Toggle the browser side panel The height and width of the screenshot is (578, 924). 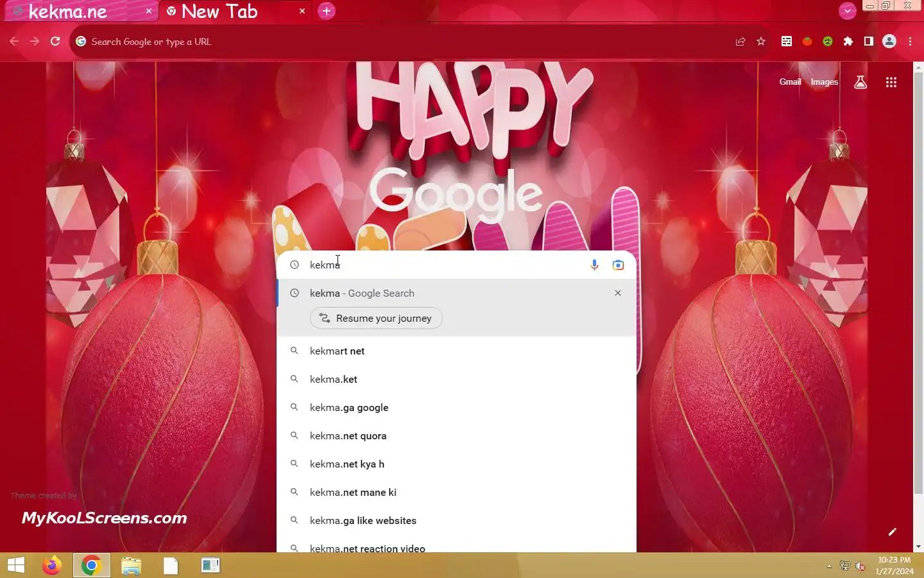pos(869,41)
